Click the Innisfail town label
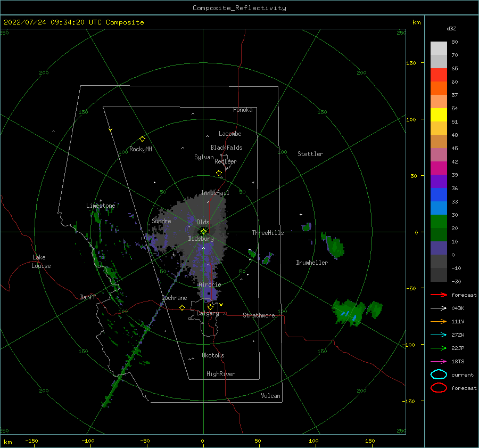The height and width of the screenshot is (448, 479). coord(215,193)
